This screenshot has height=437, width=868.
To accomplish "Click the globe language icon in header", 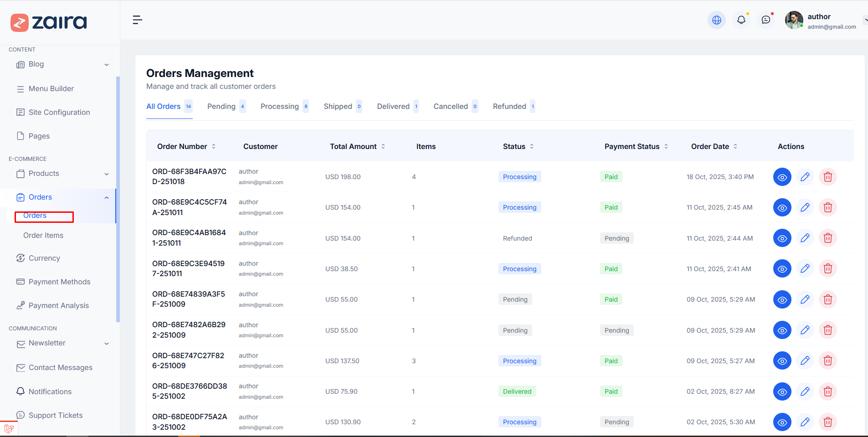I will pos(716,20).
